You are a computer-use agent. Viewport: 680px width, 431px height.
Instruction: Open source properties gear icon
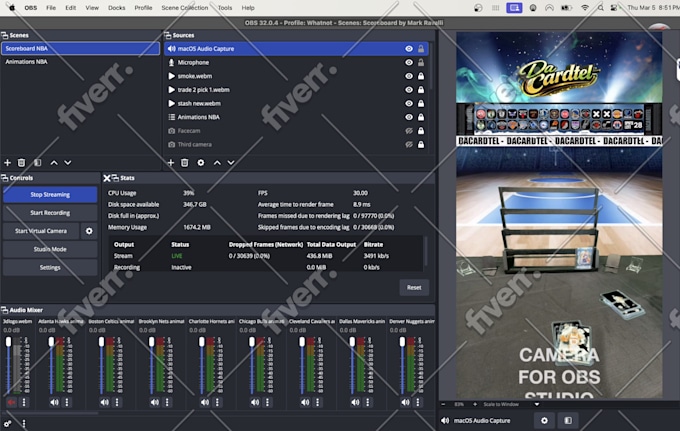(x=201, y=163)
